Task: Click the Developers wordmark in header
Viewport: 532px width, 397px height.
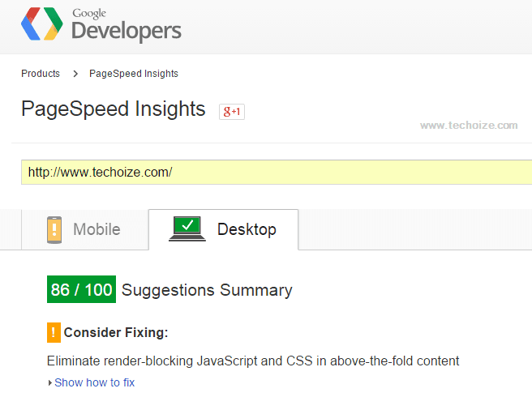Action: (x=127, y=31)
